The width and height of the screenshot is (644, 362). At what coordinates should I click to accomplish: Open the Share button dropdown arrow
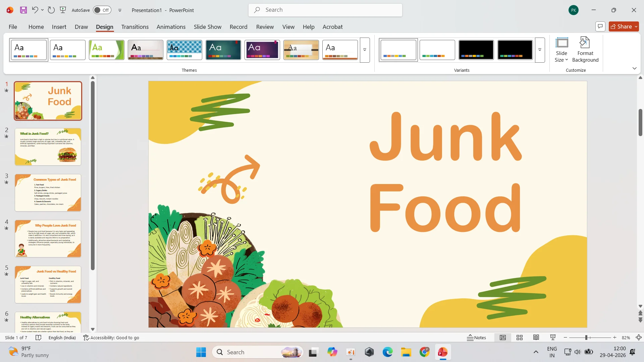tap(636, 26)
